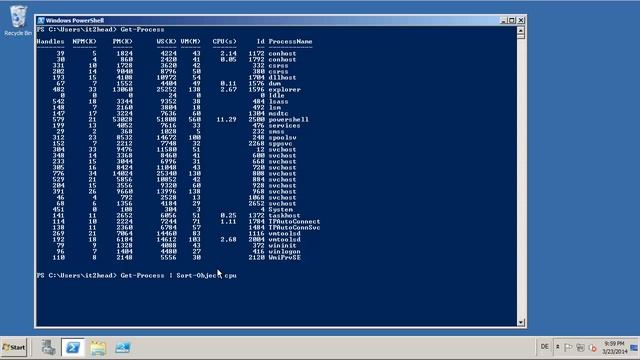The image size is (640, 360).
Task: Click the WmiPrvSE process name
Action: click(x=284, y=258)
